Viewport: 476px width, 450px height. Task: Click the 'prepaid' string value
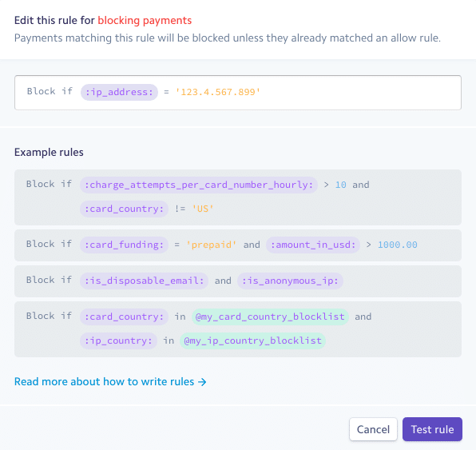(212, 245)
